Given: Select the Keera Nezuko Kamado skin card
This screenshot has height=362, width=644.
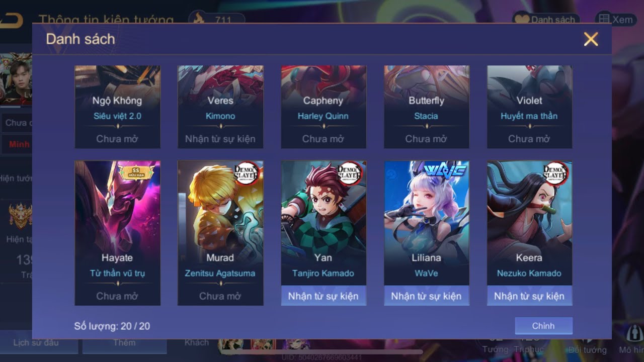Looking at the screenshot, I should pyautogui.click(x=529, y=233).
